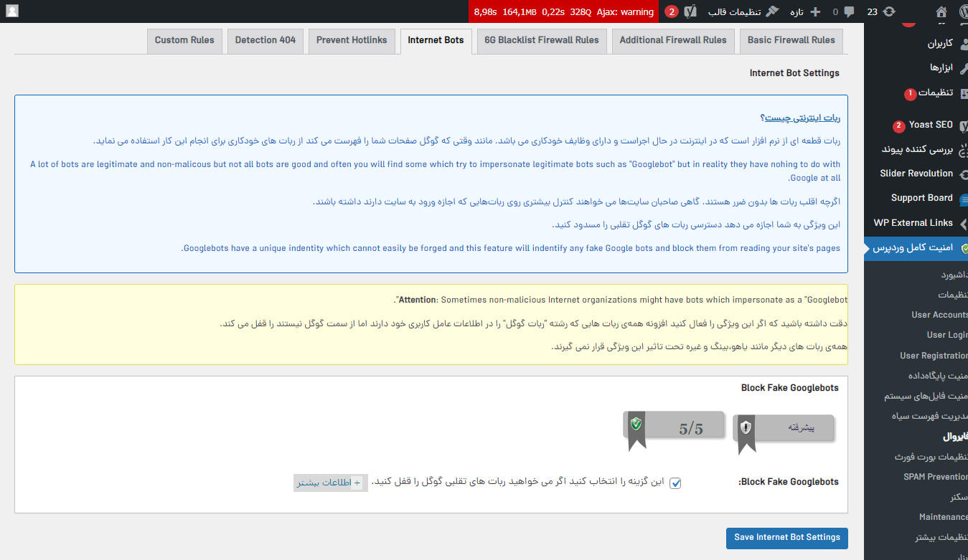Click the link checker sidebar icon
Viewport: 968px width, 560px height.
pyautogui.click(x=964, y=149)
